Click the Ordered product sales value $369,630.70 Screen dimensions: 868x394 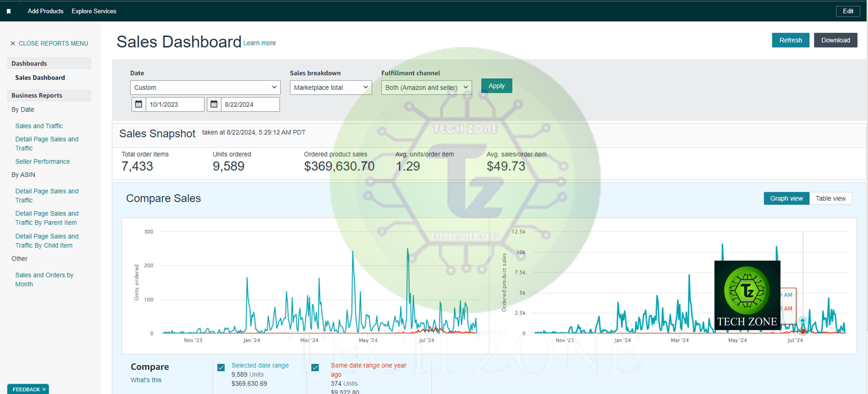(x=339, y=166)
